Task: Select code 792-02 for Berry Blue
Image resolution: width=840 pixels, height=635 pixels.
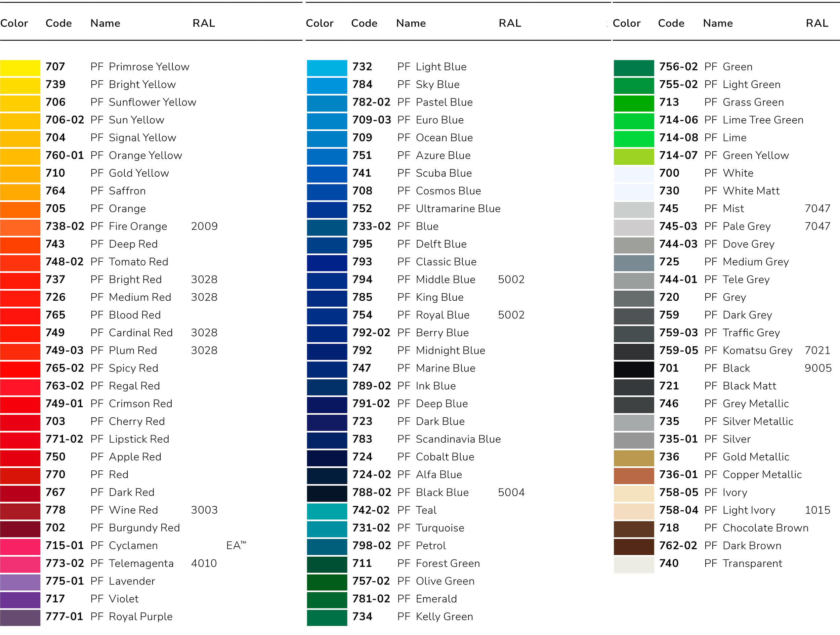Action: click(371, 333)
